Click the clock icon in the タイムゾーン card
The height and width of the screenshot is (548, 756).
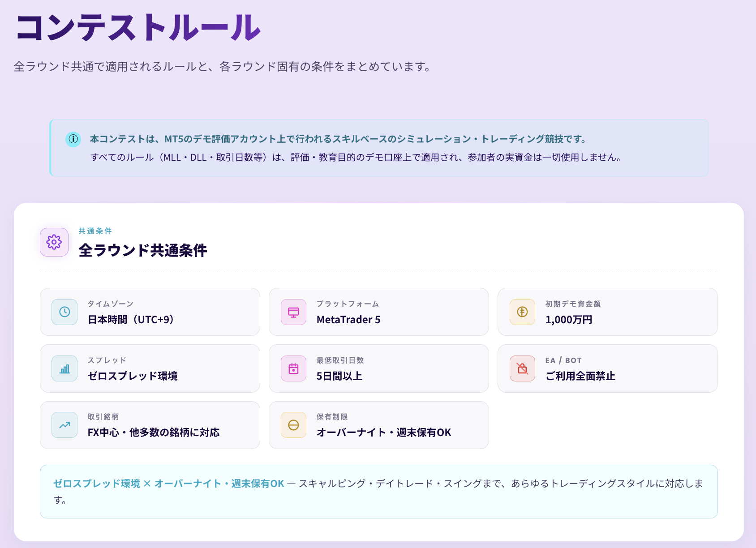pyautogui.click(x=64, y=312)
